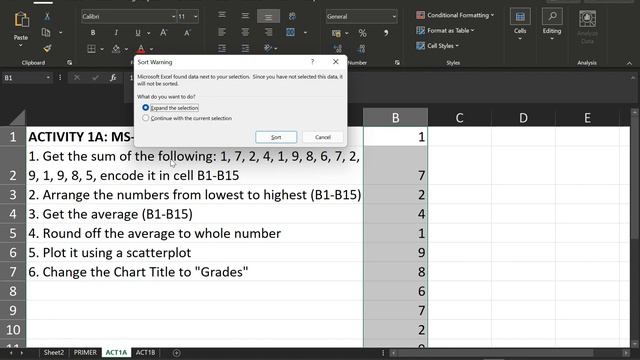Click the Orientation text angle icon
This screenshot has height=360, width=640.
(268, 49)
